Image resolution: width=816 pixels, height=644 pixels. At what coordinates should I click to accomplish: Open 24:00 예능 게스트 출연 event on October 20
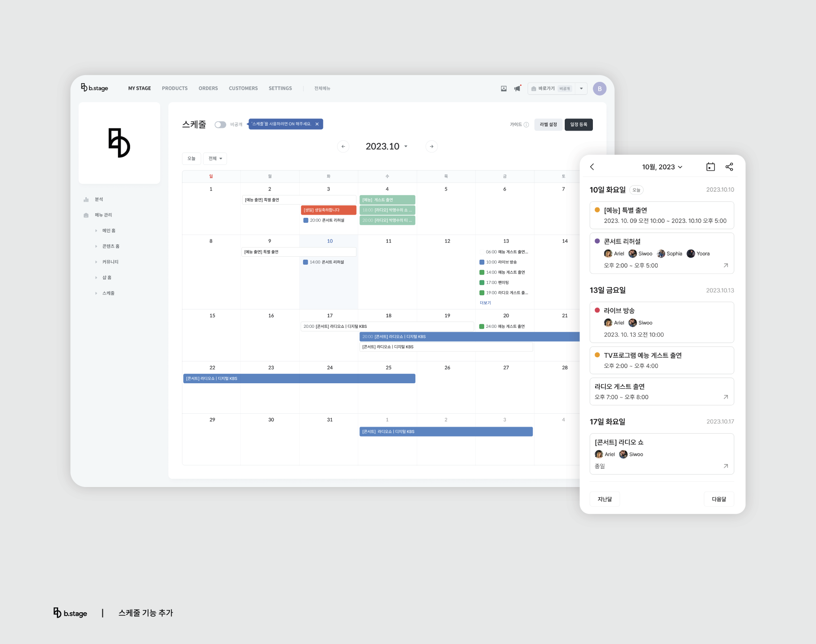pos(502,326)
